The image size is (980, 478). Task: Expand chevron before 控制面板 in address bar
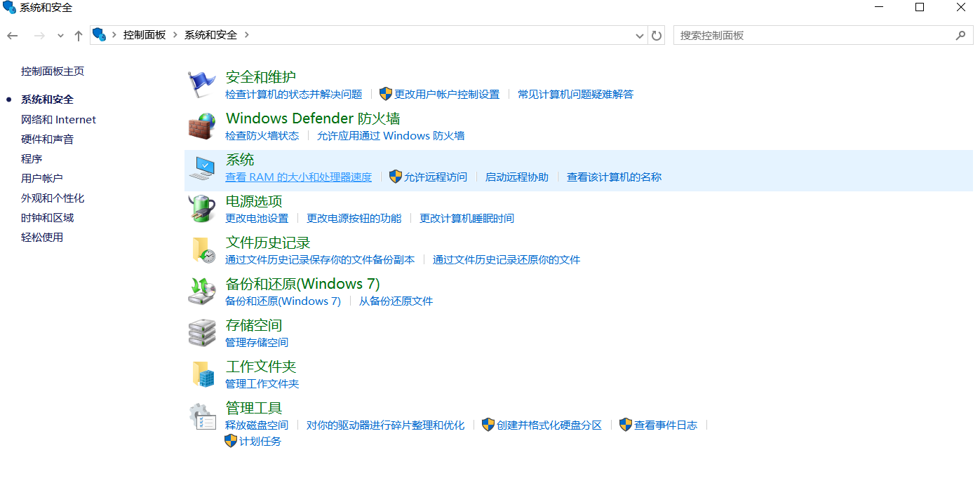point(114,35)
